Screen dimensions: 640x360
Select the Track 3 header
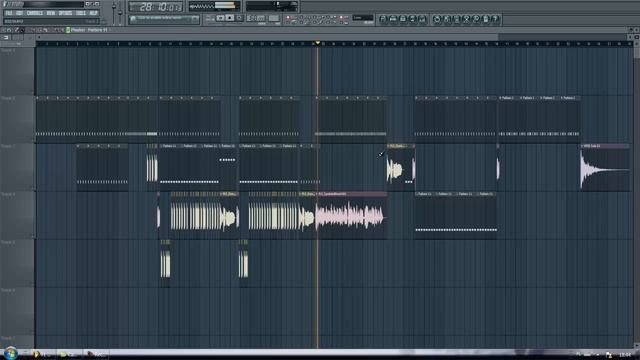[x=18, y=167]
